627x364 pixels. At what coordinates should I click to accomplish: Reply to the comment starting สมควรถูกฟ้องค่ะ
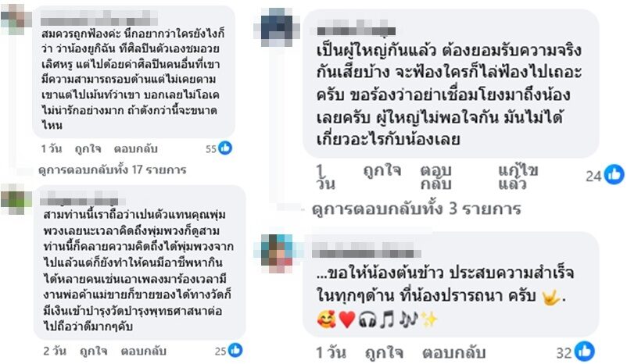point(135,148)
